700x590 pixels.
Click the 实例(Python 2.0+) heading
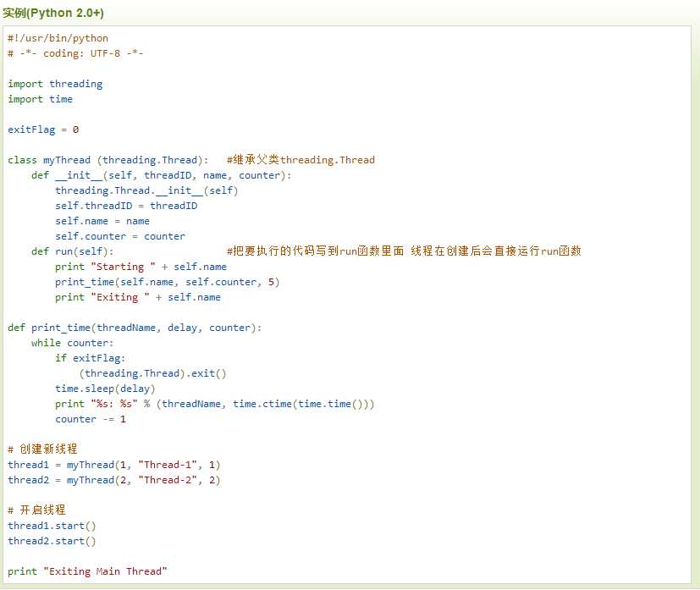(x=53, y=14)
